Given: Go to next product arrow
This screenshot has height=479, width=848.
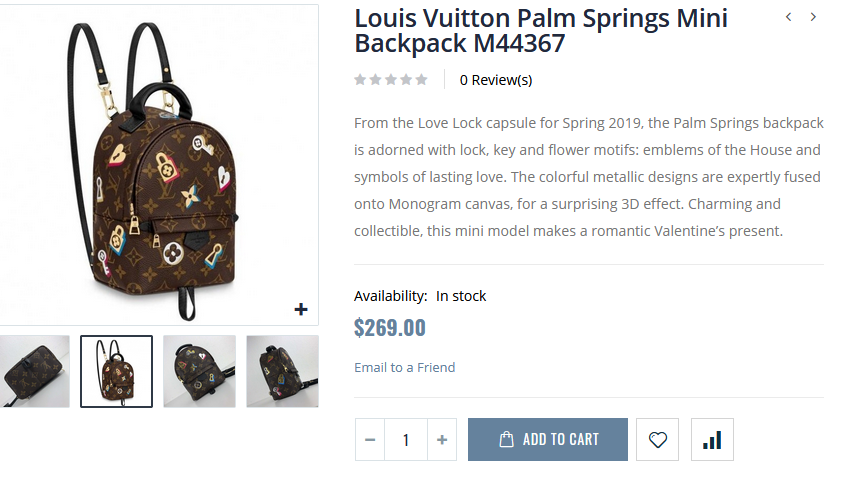Looking at the screenshot, I should point(813,17).
